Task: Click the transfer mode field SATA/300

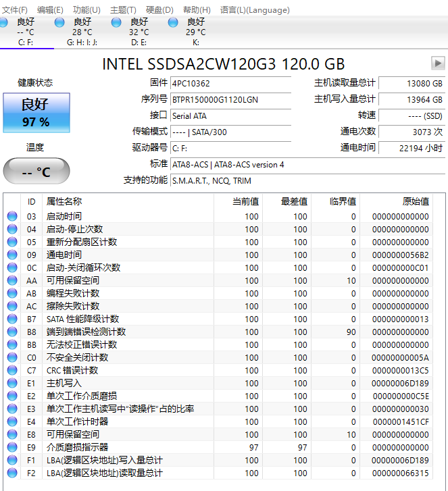Action: coord(231,132)
